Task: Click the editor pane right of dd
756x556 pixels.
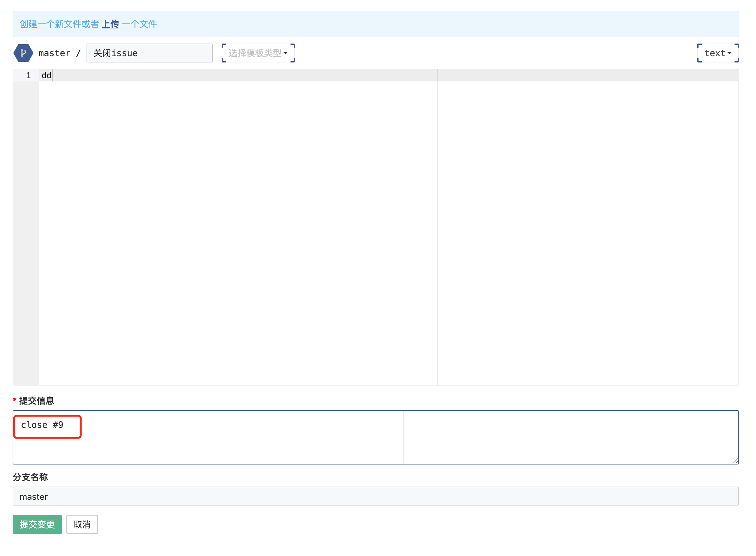Action: (236, 75)
